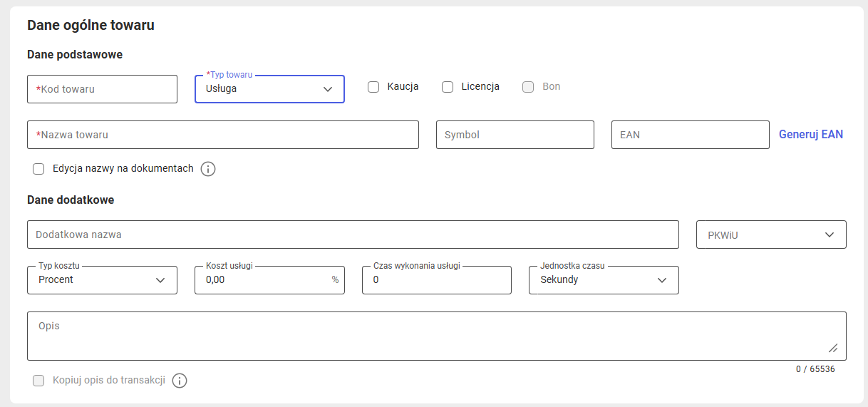Click the resize handle icon in Opis field
The width and height of the screenshot is (868, 407).
coord(833,348)
